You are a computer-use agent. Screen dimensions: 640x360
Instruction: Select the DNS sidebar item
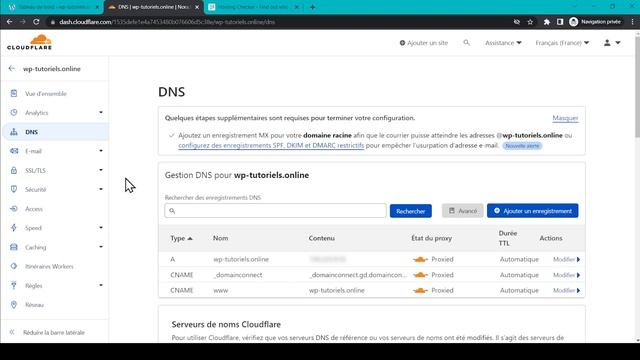click(55, 132)
